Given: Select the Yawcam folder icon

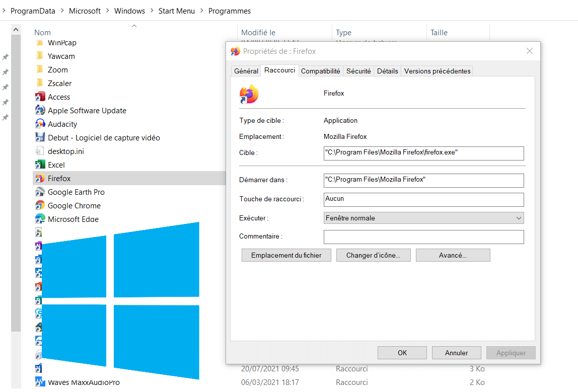Looking at the screenshot, I should [x=40, y=56].
